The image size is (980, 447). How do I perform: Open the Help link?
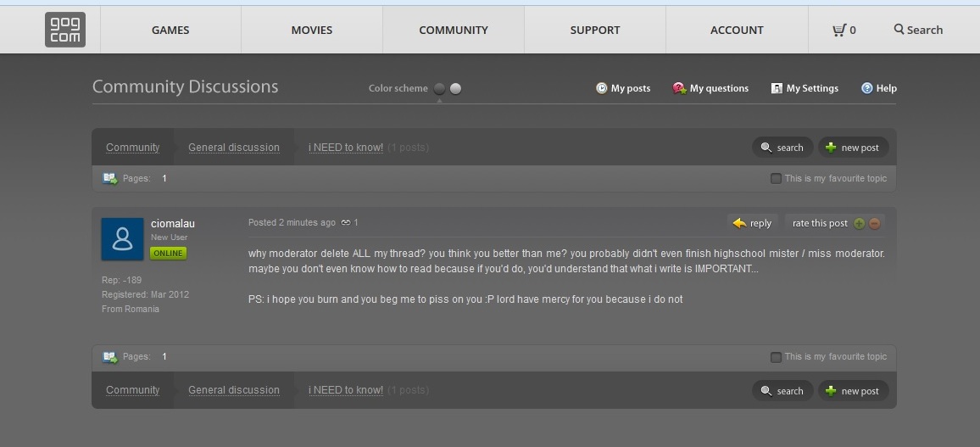(x=886, y=88)
